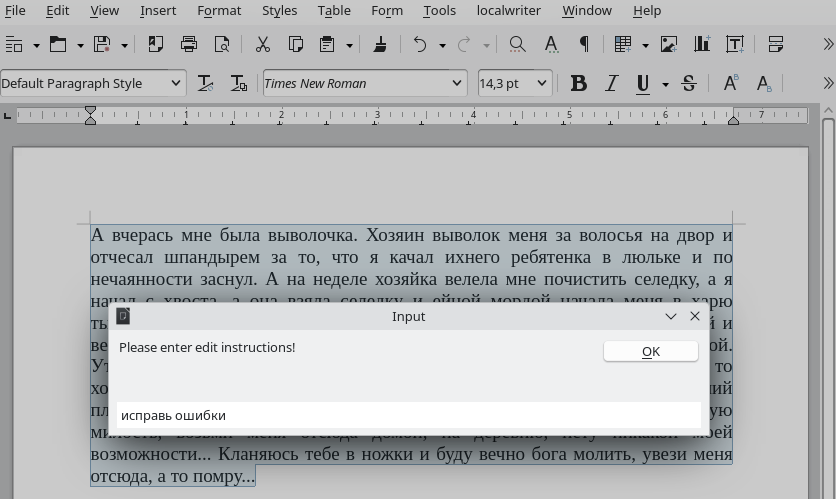
Task: Open the Format menu
Action: [219, 11]
